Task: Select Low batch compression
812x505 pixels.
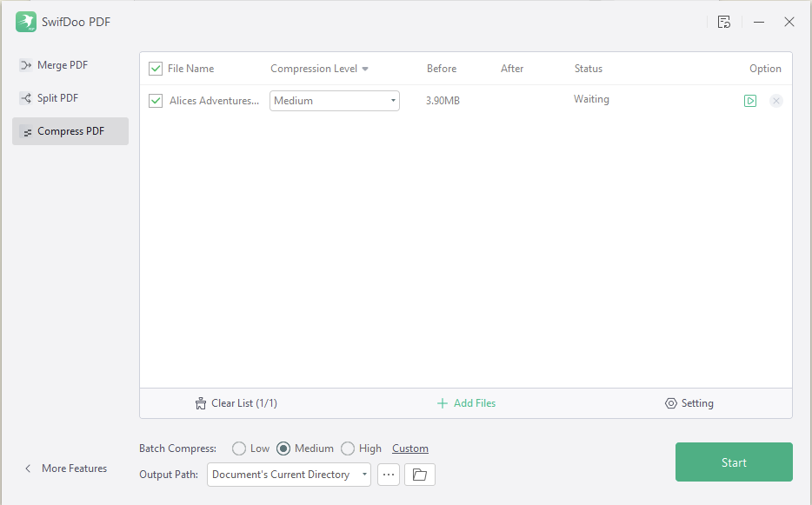Action: point(239,449)
